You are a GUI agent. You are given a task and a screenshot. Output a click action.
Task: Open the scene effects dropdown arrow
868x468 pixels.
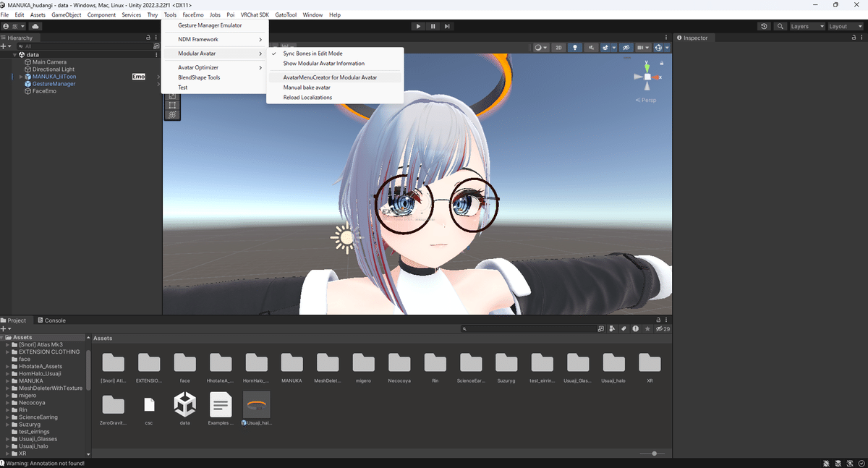click(614, 48)
